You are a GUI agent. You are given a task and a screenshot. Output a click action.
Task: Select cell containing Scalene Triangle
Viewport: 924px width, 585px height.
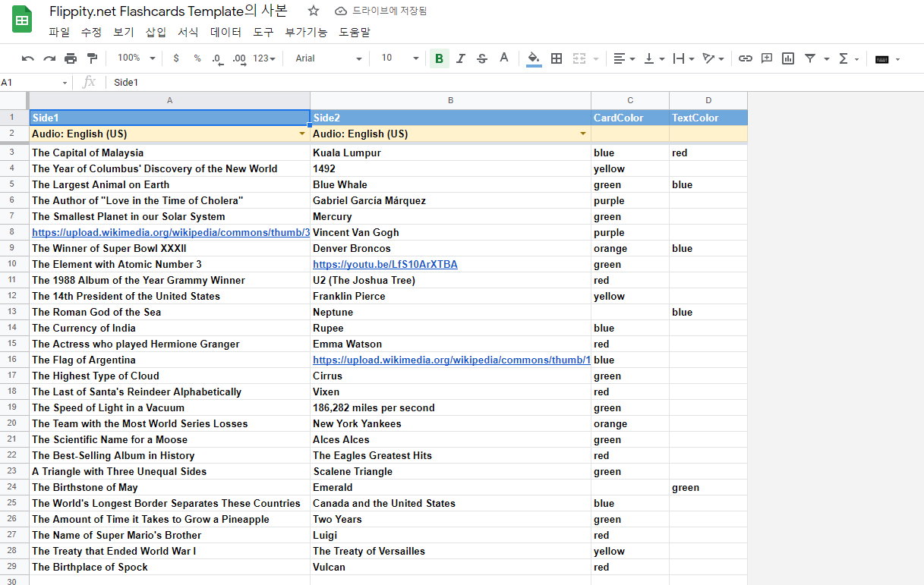450,471
